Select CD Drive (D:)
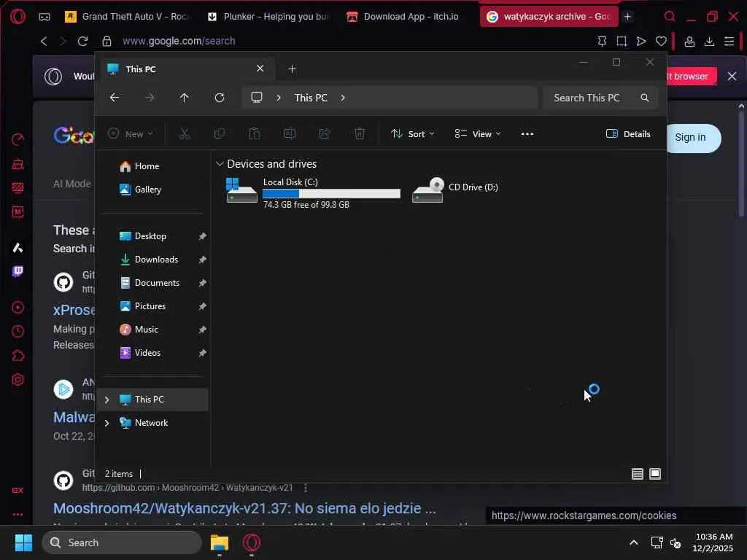Viewport: 747px width, 560px height. [456, 189]
